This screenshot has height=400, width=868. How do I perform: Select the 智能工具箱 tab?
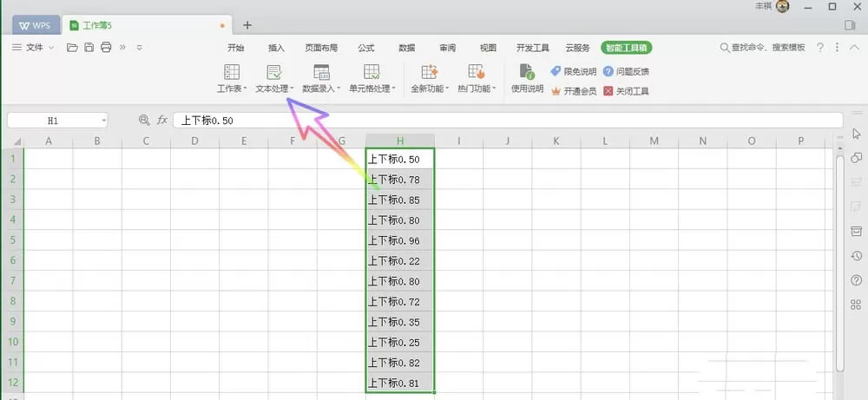[x=627, y=48]
